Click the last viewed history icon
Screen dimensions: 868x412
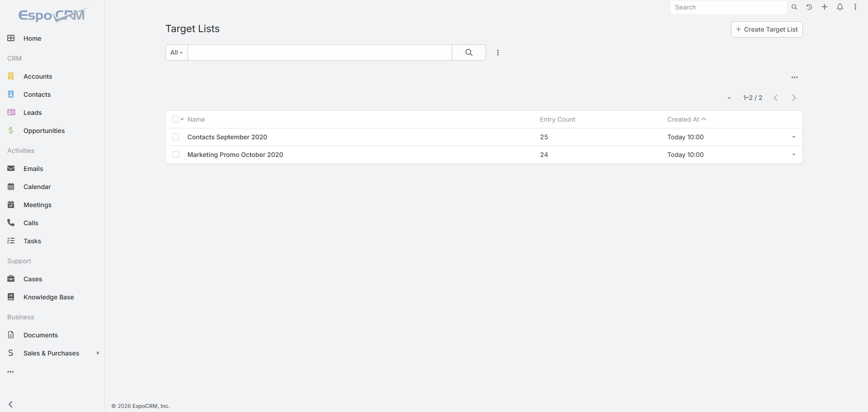pyautogui.click(x=809, y=7)
